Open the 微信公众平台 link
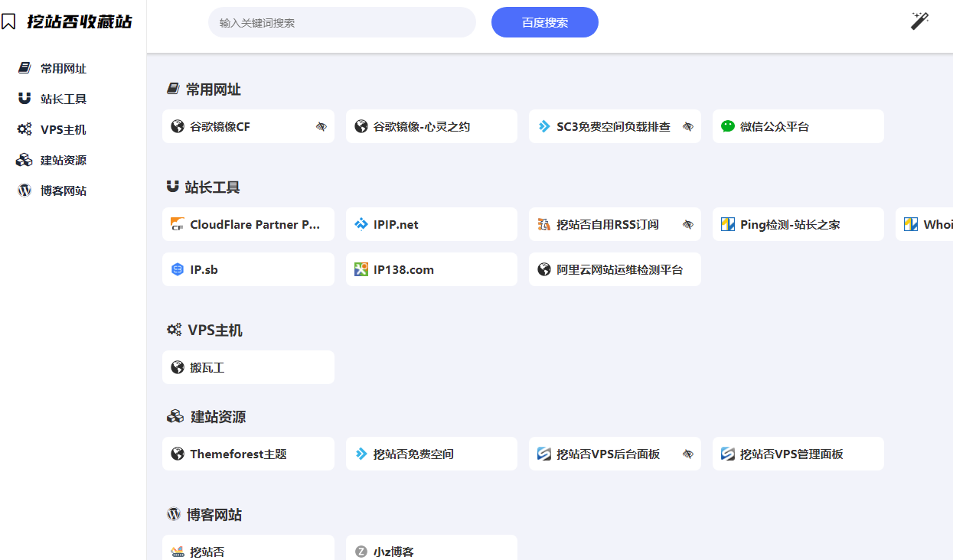The width and height of the screenshot is (953, 560). [798, 126]
